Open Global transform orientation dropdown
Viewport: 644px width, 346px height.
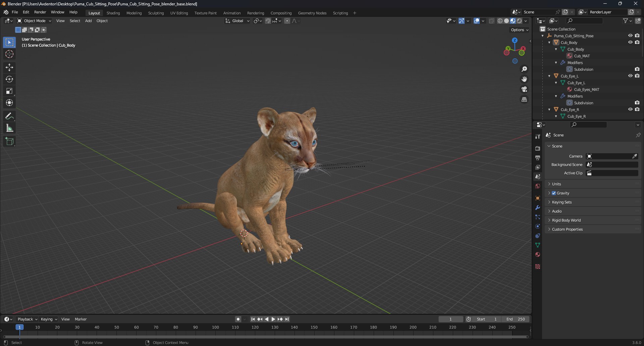[x=237, y=21]
